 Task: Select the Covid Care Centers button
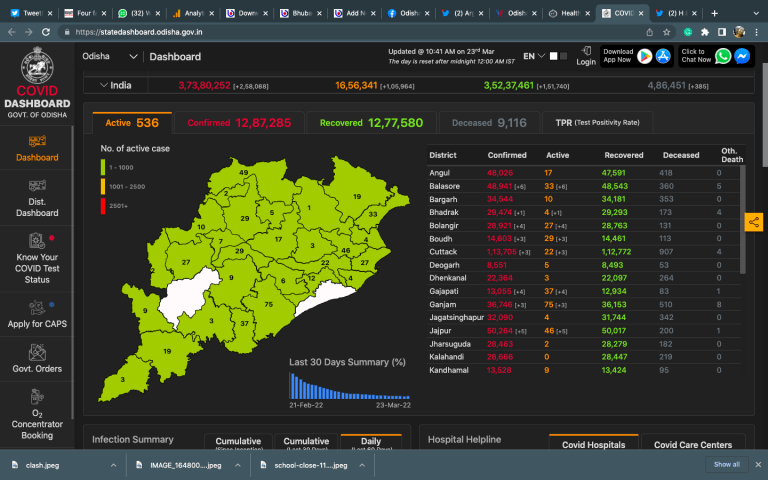click(692, 445)
